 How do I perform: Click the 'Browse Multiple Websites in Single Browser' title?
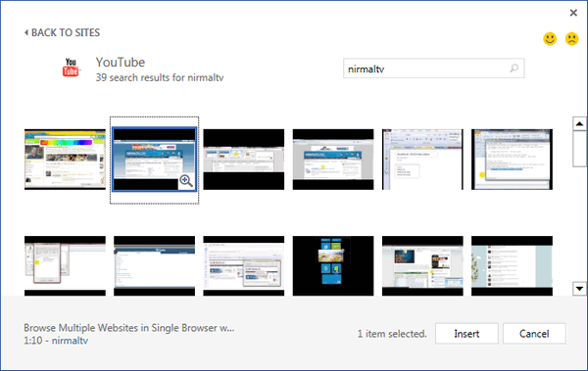[x=129, y=328]
